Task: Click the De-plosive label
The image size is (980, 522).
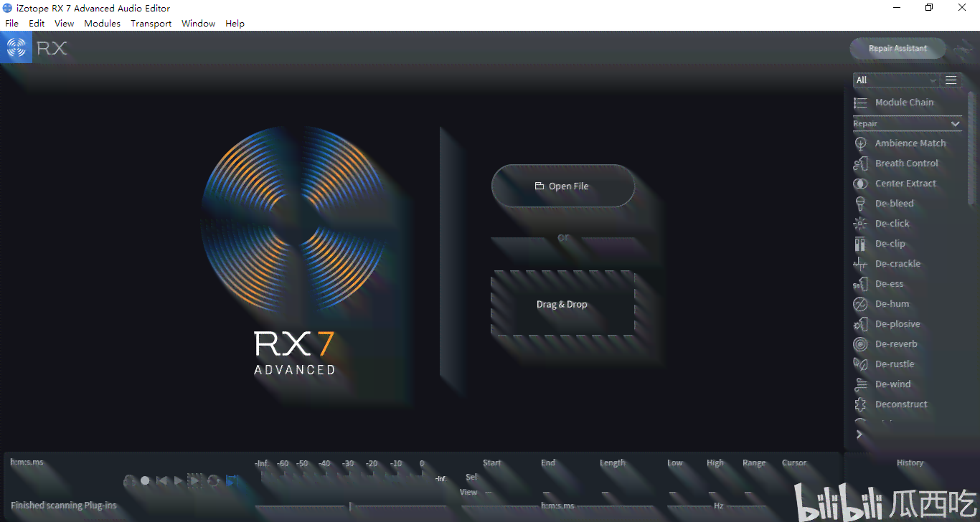Action: point(897,324)
